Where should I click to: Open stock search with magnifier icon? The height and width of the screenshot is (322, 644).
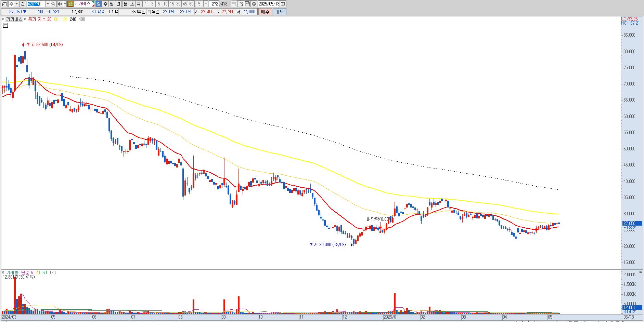point(53,4)
